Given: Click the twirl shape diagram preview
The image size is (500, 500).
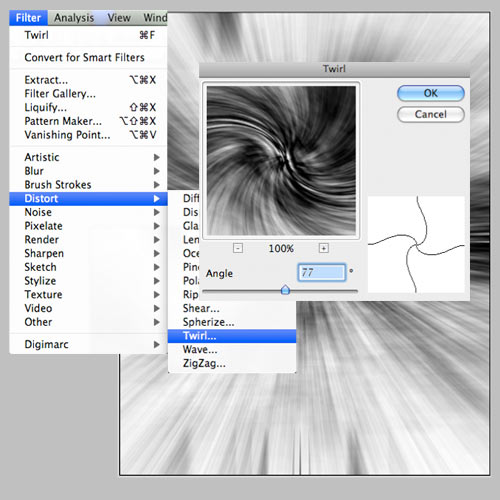Looking at the screenshot, I should point(416,245).
